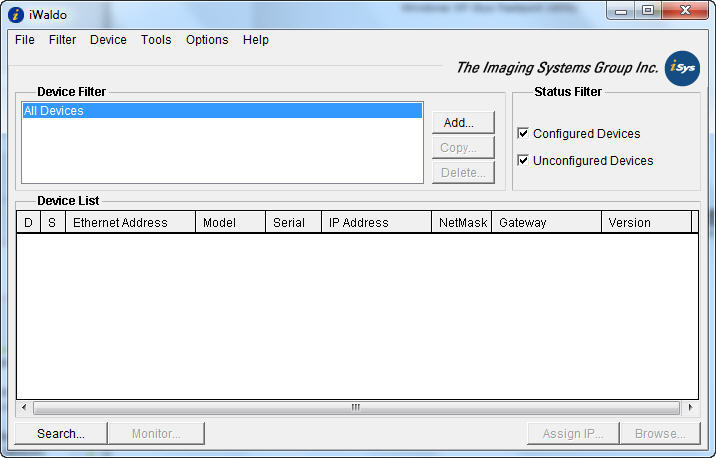The height and width of the screenshot is (458, 716).
Task: Click the Delete... filter button
Action: click(463, 173)
